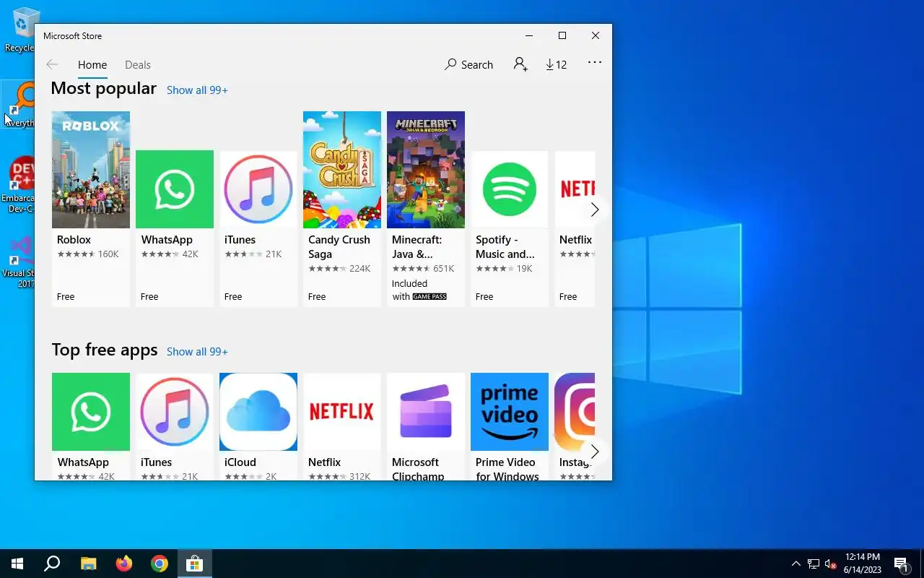Advance Top free apps row with chevron

tap(595, 452)
